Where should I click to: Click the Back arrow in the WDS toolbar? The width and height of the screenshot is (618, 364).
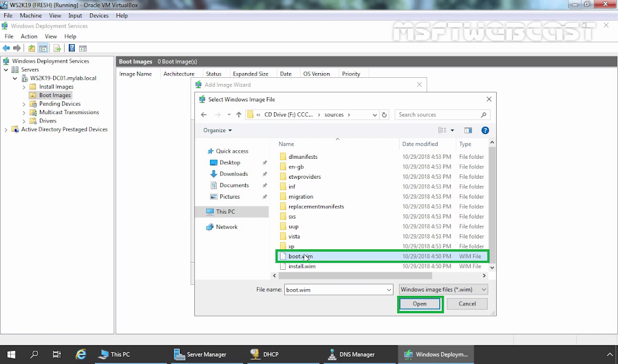[x=6, y=48]
